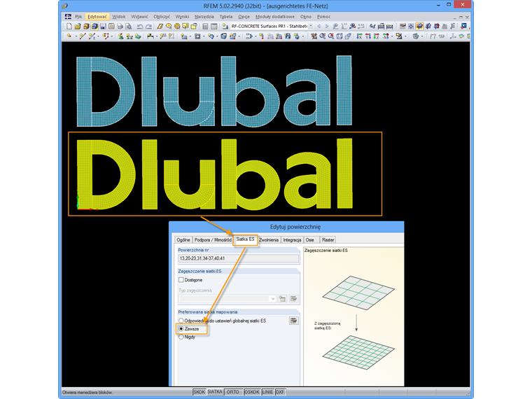The width and height of the screenshot is (532, 399).
Task: Click the New line tool icon
Action: (x=83, y=36)
